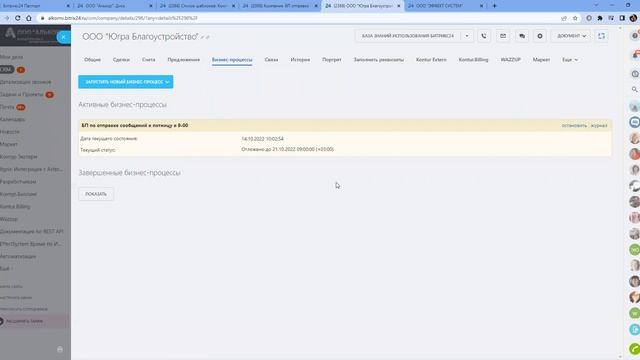Screen dimensions: 640x360
Task: Open the 'WAZZUP' tab
Action: pyautogui.click(x=511, y=60)
